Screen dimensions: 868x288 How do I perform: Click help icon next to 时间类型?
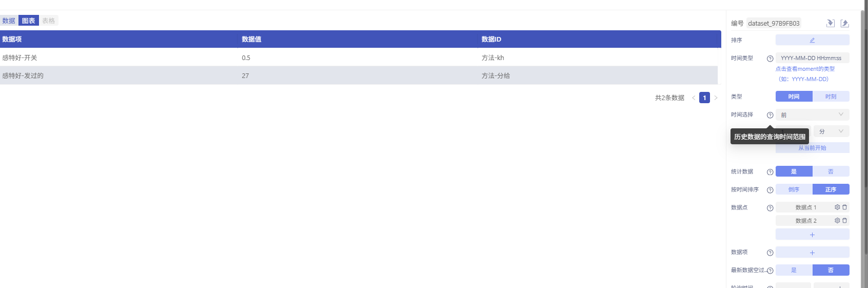point(770,59)
